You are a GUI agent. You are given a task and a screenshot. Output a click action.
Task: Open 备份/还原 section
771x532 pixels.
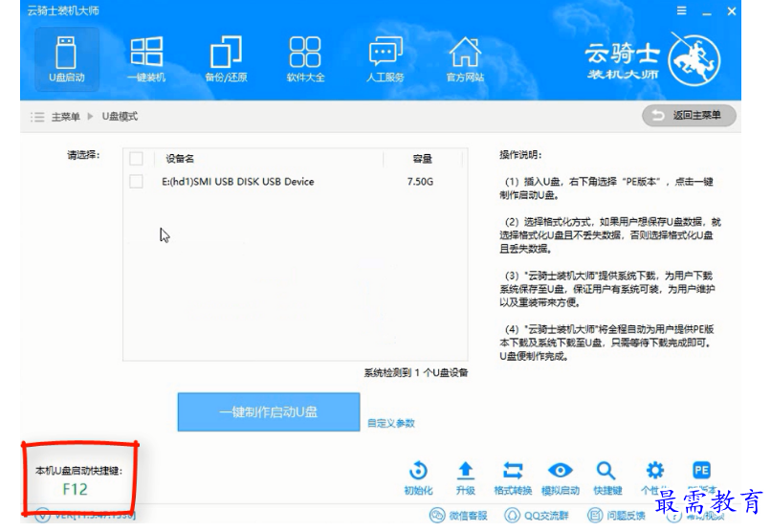point(226,59)
